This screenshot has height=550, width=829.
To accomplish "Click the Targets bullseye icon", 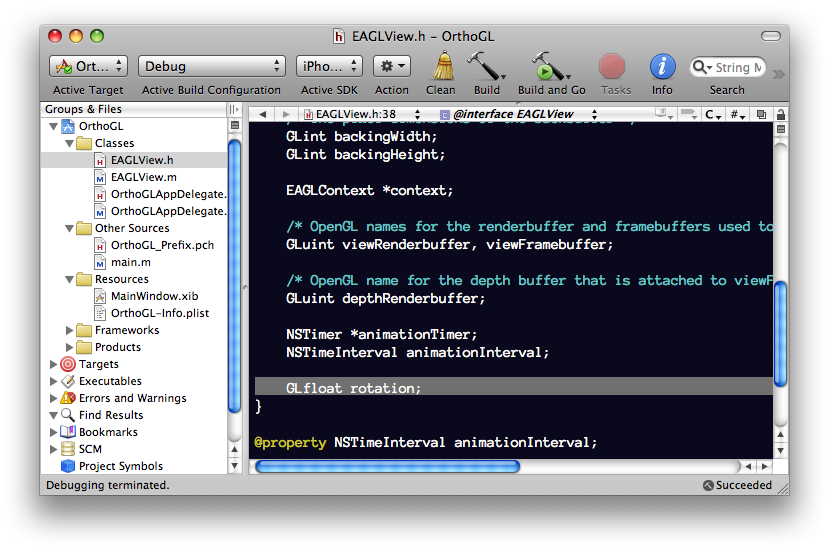I will [68, 364].
